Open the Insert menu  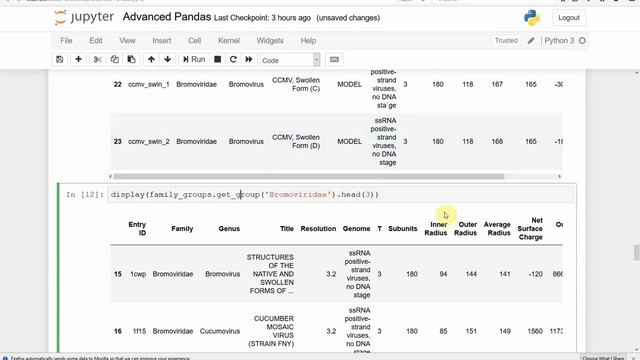pos(162,40)
